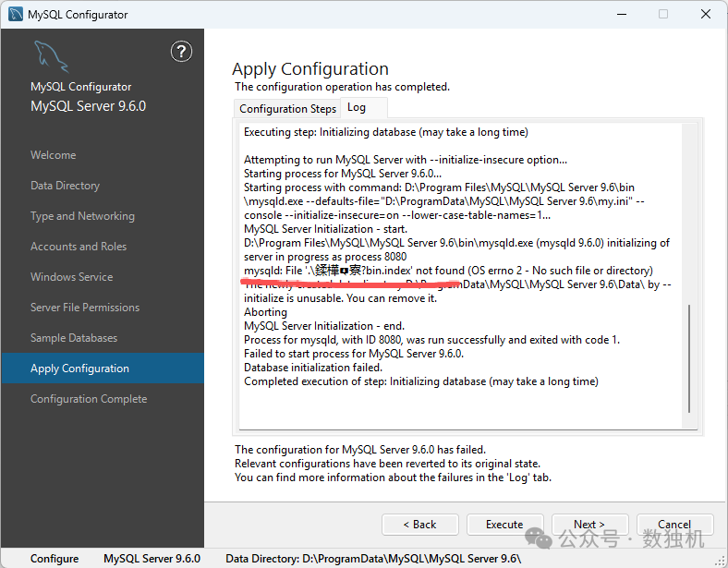This screenshot has width=728, height=568.
Task: Go to the Welcome step
Action: (54, 155)
